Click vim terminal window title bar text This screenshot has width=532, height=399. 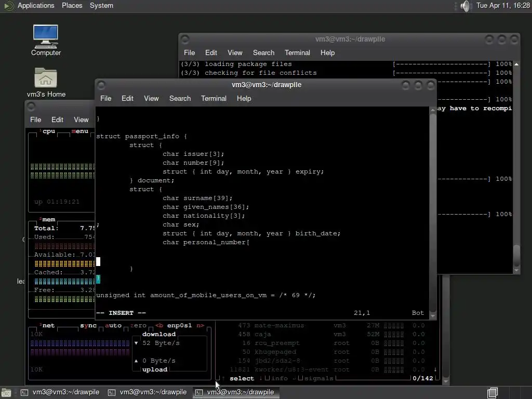click(x=267, y=85)
